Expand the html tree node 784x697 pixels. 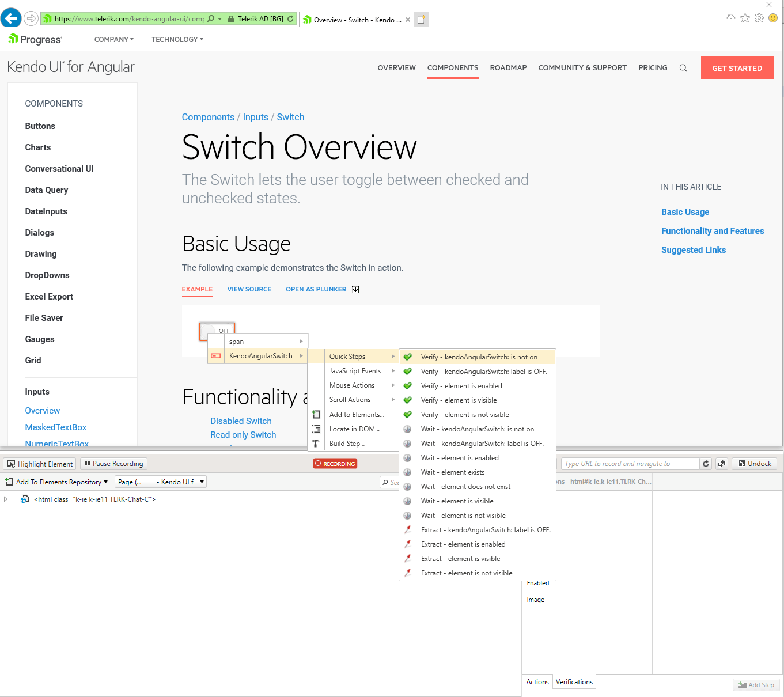click(x=6, y=499)
